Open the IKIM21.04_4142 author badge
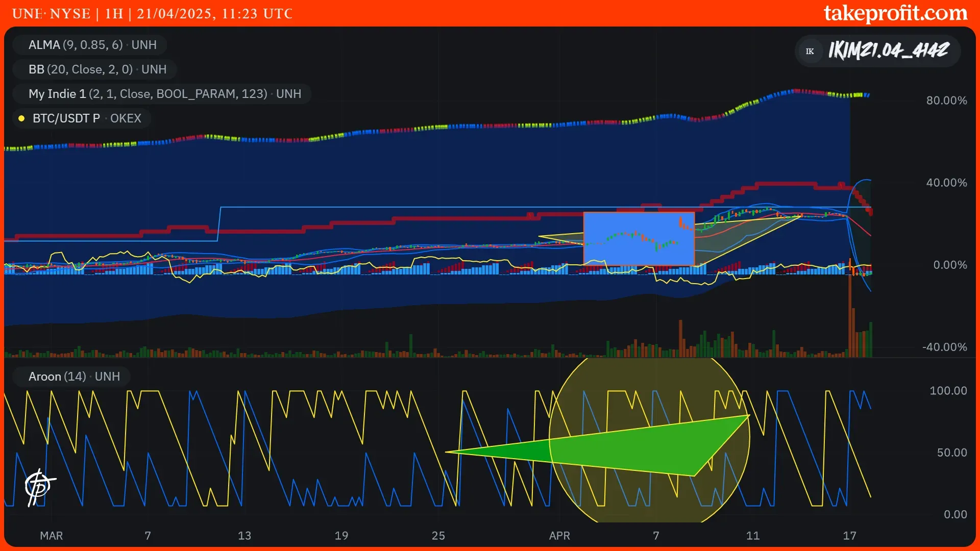This screenshot has width=980, height=551. [888, 51]
